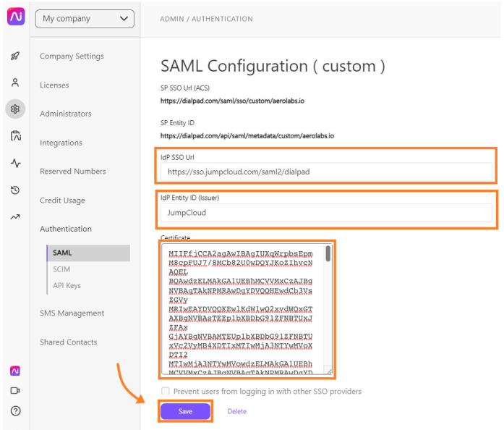This screenshot has height=430, width=504.
Task: Select the SCIM sub-item
Action: point(61,269)
